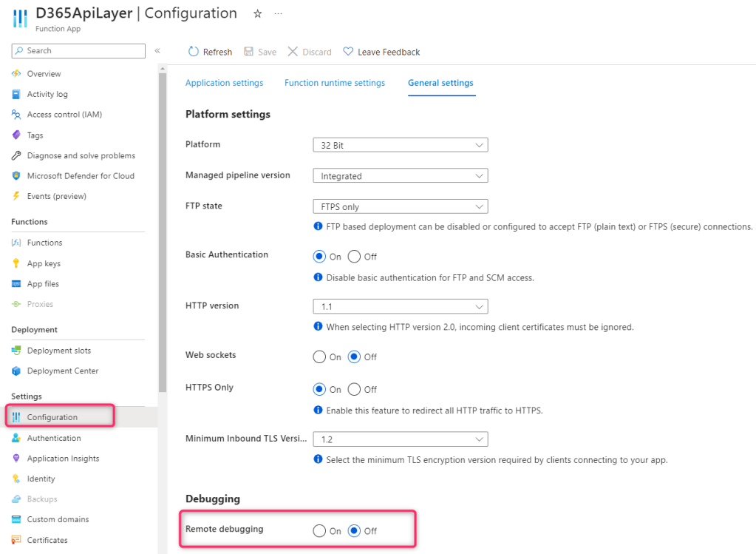This screenshot has height=554, width=756.
Task: Click Leave Feedback button
Action: coord(381,52)
